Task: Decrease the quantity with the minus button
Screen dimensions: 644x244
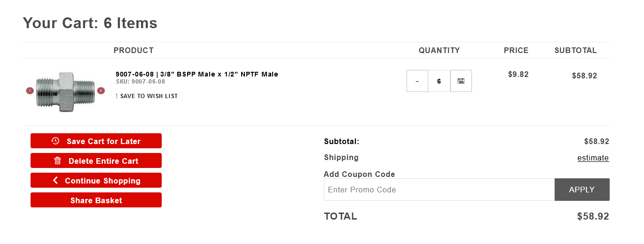Action: click(x=417, y=81)
